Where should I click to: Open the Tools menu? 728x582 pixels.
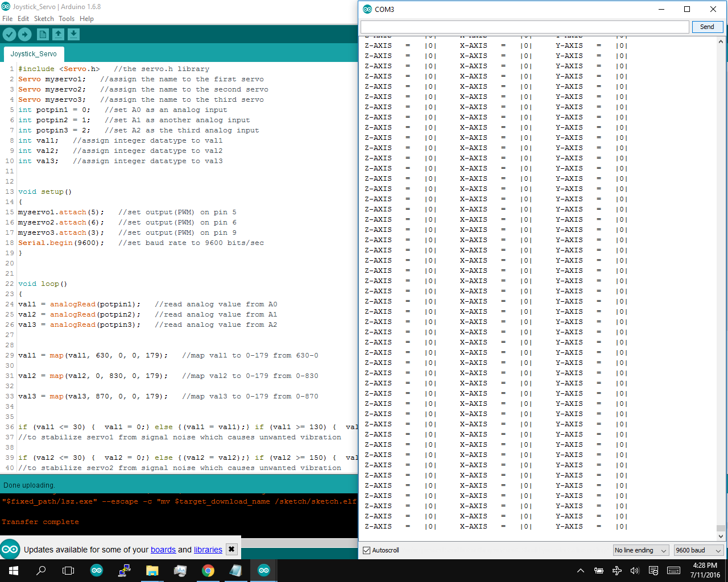pos(67,19)
